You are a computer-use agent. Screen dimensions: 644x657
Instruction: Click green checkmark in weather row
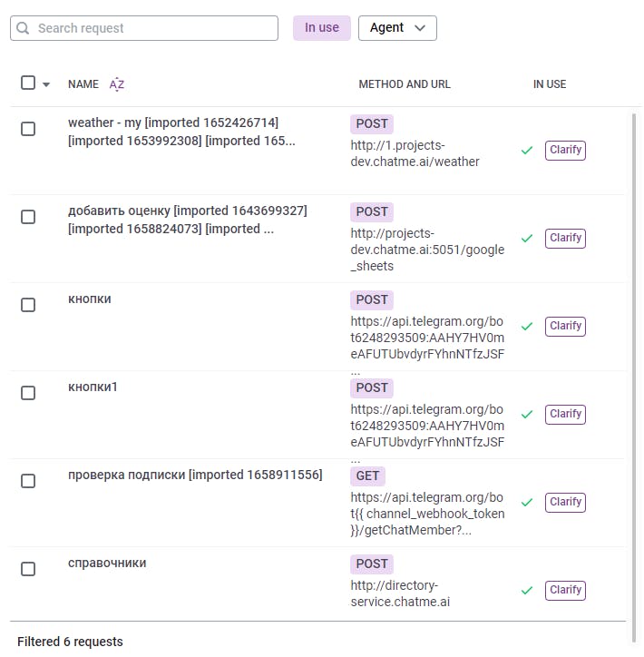click(526, 151)
